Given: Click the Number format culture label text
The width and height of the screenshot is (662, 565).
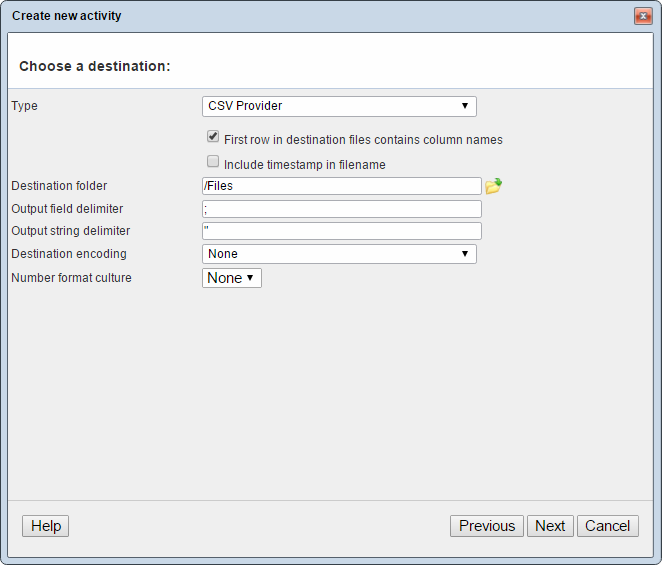Looking at the screenshot, I should point(71,278).
